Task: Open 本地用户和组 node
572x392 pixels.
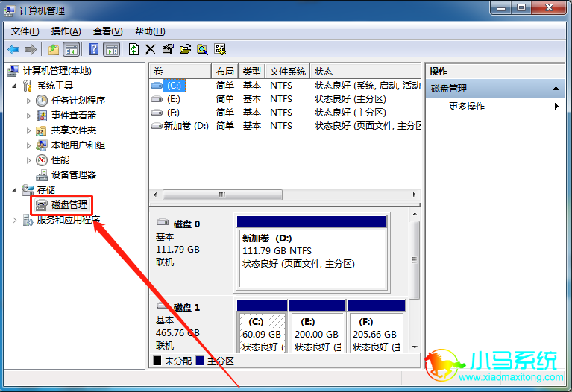Action: [x=78, y=145]
